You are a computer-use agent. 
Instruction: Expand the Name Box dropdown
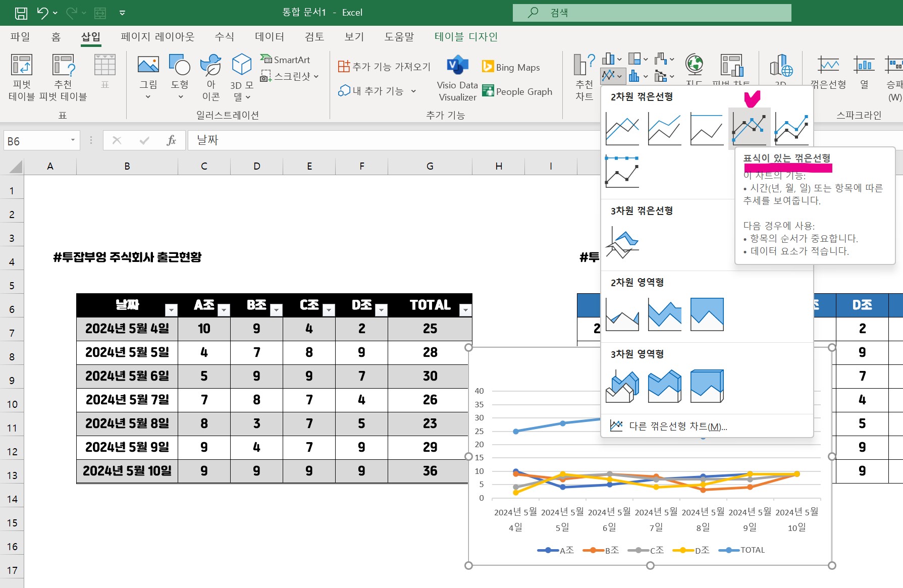point(73,140)
